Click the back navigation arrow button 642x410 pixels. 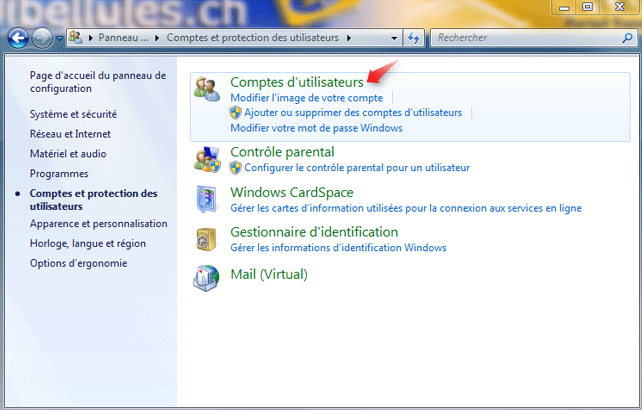pos(18,38)
